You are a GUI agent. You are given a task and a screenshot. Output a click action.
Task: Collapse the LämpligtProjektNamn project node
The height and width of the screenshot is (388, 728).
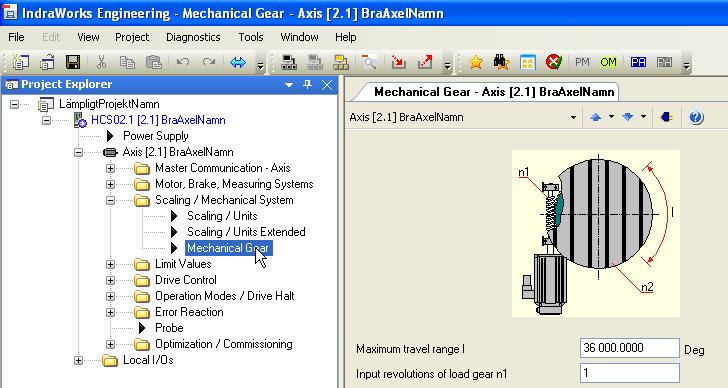[x=14, y=104]
